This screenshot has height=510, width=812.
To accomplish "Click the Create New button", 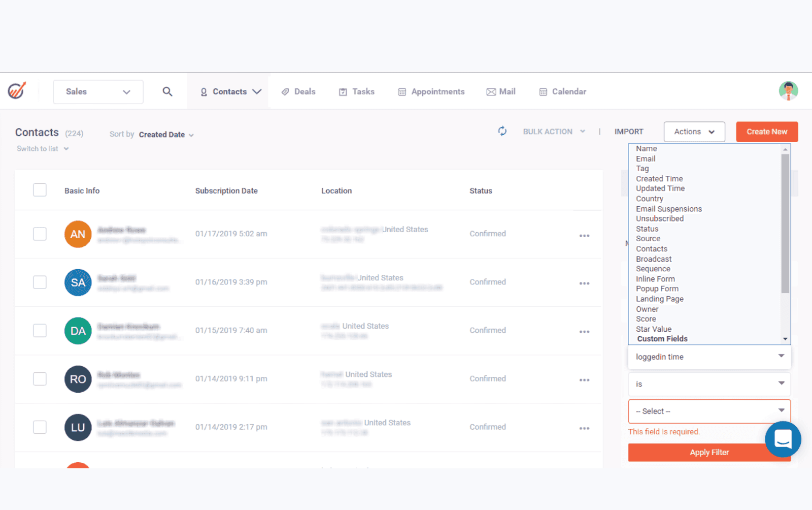I will [x=766, y=132].
